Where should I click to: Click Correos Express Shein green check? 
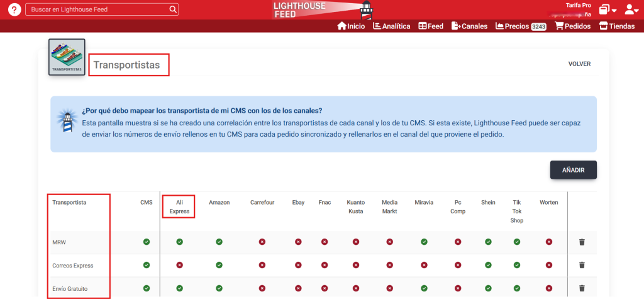pos(488,265)
